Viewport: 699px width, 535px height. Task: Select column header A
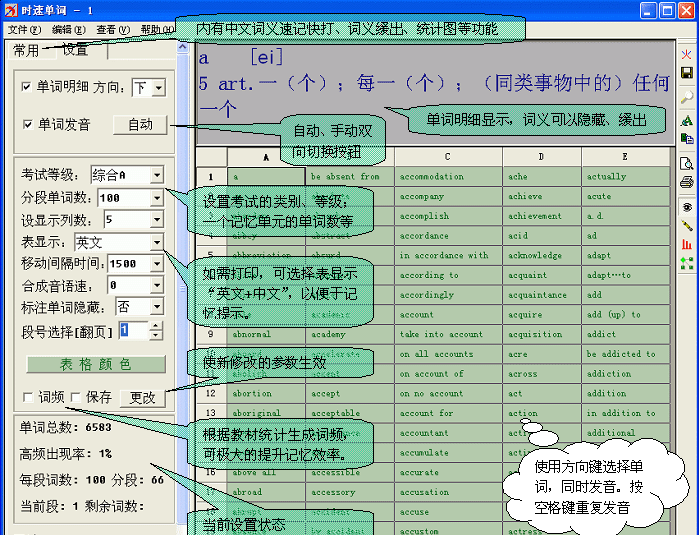coord(266,157)
